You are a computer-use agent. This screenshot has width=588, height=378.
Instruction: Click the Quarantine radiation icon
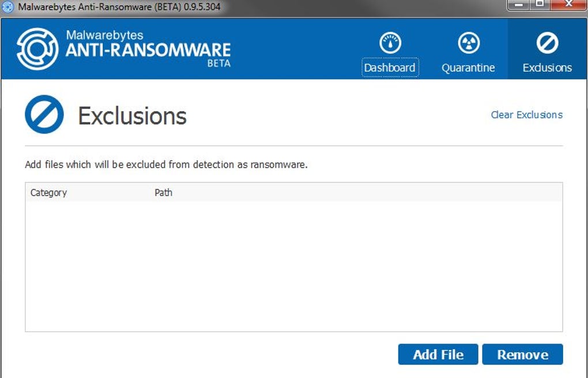[x=468, y=43]
